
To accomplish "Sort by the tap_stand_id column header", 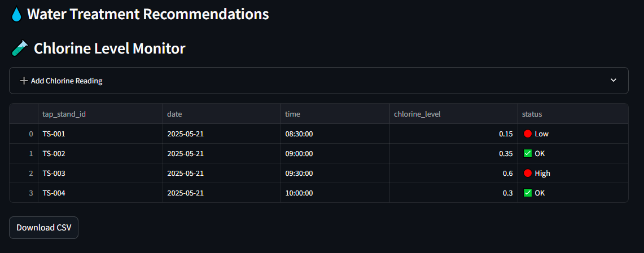I will pyautogui.click(x=64, y=114).
